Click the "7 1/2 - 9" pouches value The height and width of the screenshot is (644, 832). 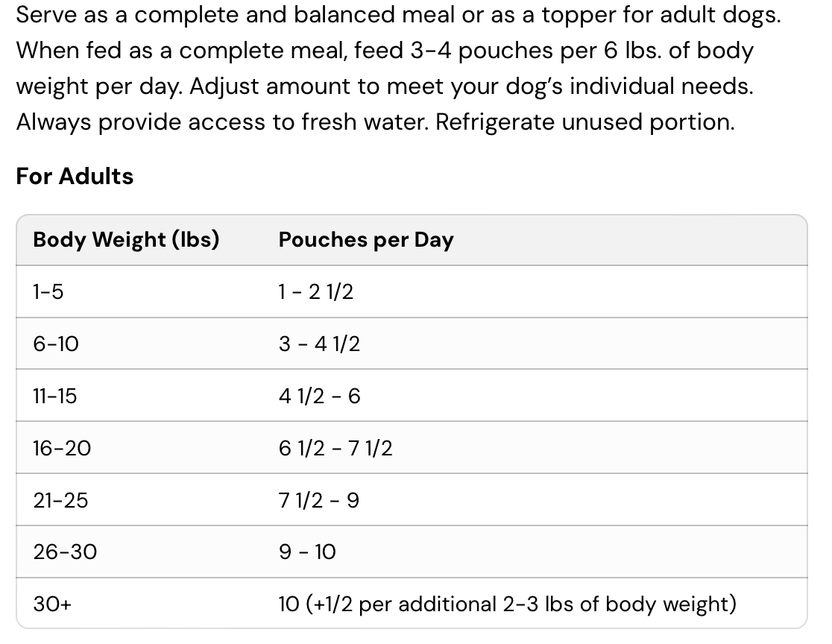[318, 500]
